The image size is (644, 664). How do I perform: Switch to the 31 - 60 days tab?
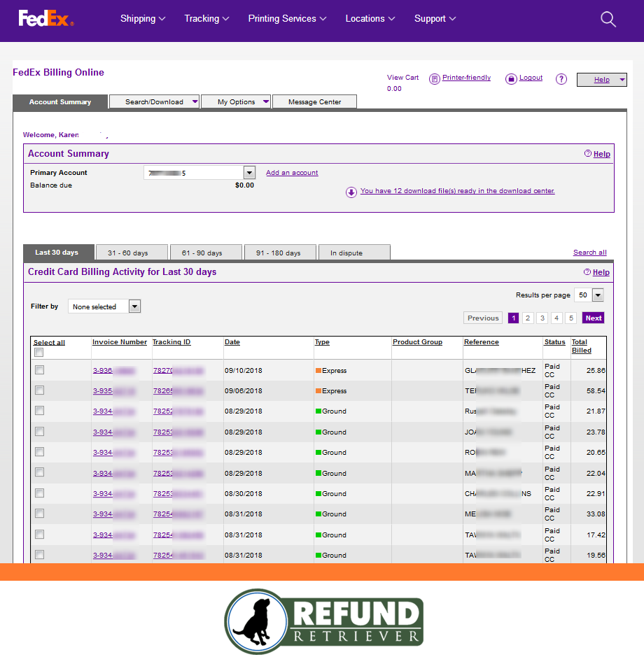point(132,253)
